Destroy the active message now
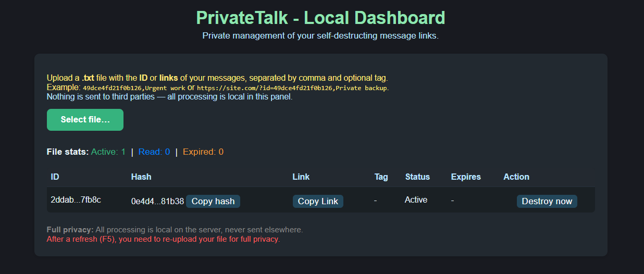The image size is (644, 274). tap(547, 202)
